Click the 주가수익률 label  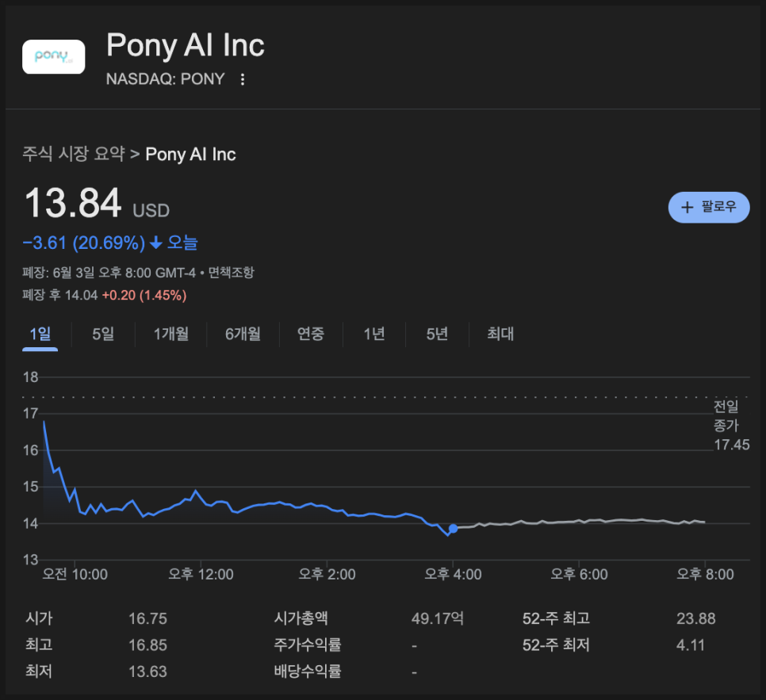tap(308, 645)
